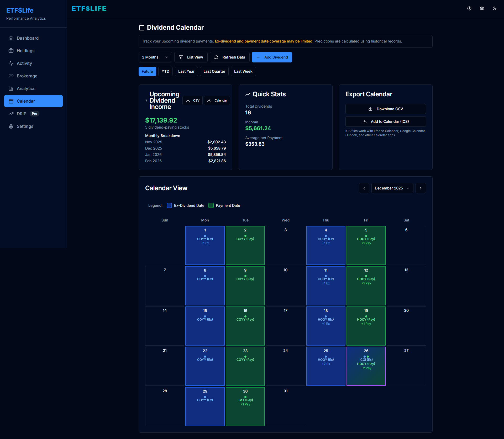Click the Add Dividend button
The image size is (504, 439).
click(272, 57)
